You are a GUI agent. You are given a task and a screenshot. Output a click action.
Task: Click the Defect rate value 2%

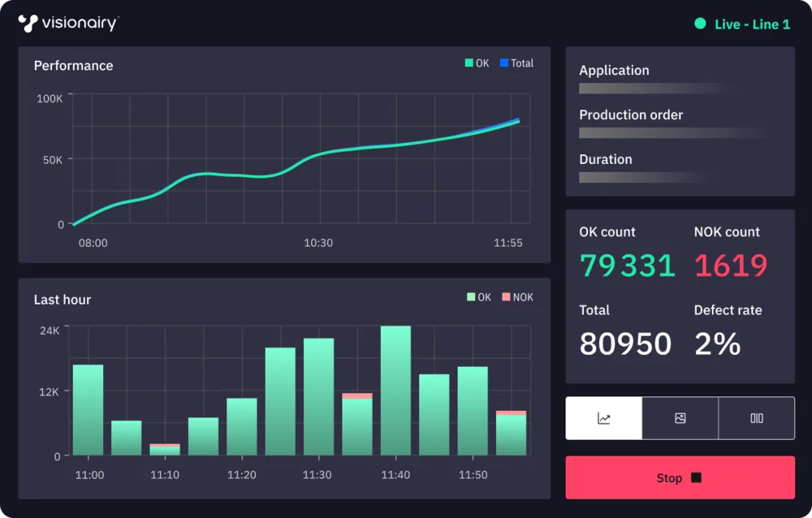(718, 343)
